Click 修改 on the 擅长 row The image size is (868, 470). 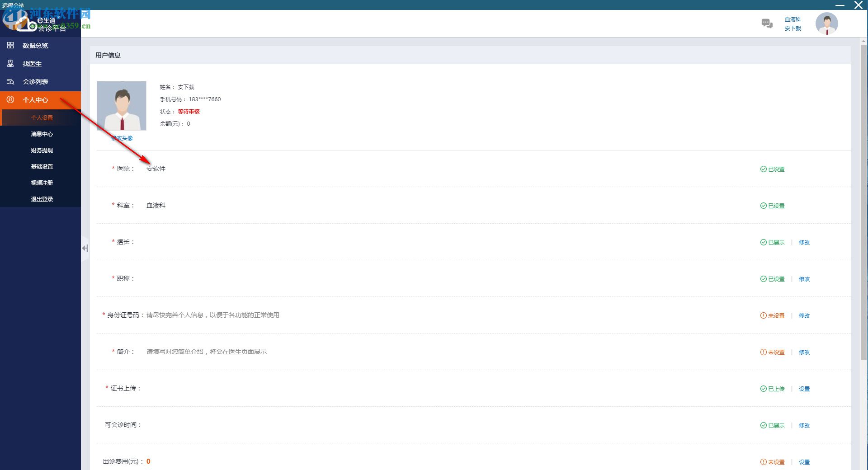point(804,242)
